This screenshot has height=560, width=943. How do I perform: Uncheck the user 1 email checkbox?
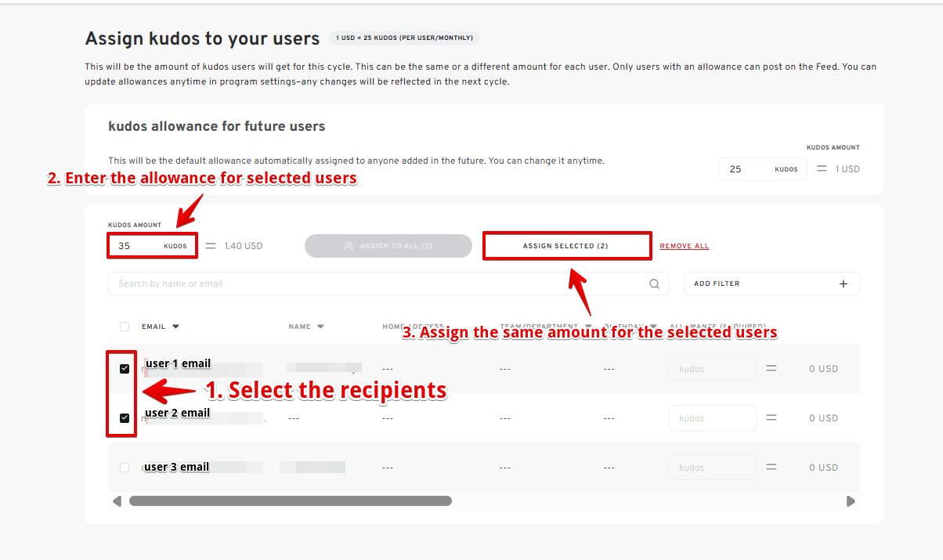tap(125, 369)
